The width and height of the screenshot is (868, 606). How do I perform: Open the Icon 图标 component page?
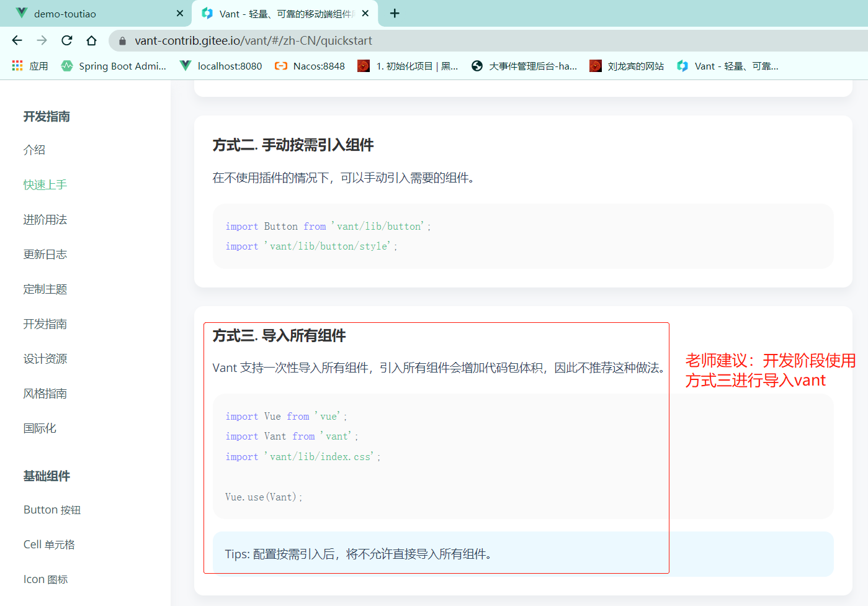tap(45, 579)
